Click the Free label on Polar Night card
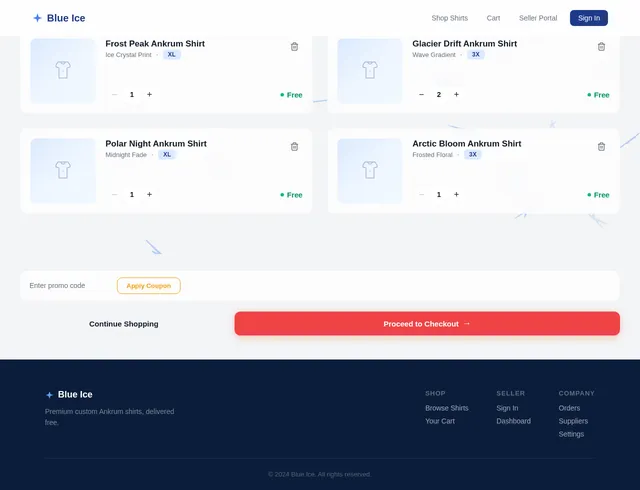 click(x=291, y=195)
